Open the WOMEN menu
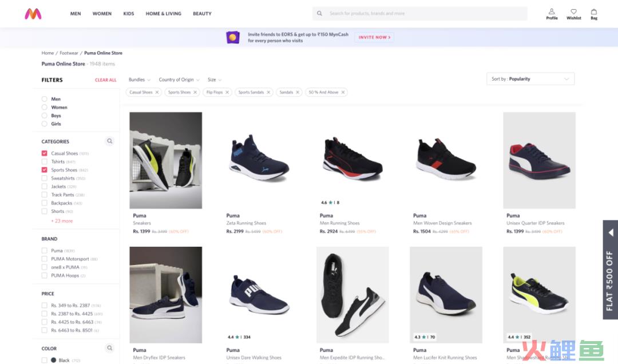Viewport: 618px width, 364px height. 102,14
